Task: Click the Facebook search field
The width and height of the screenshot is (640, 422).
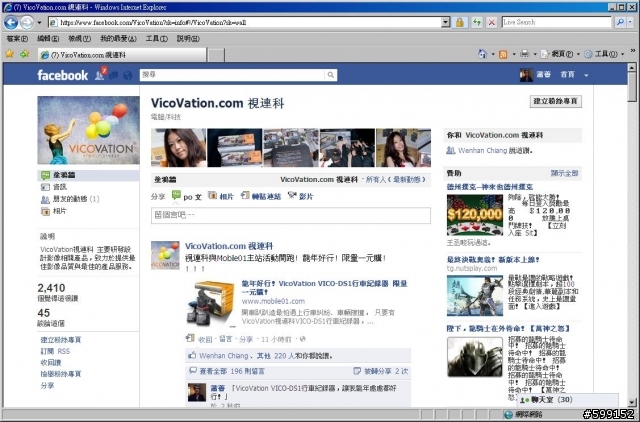Action: click(233, 75)
